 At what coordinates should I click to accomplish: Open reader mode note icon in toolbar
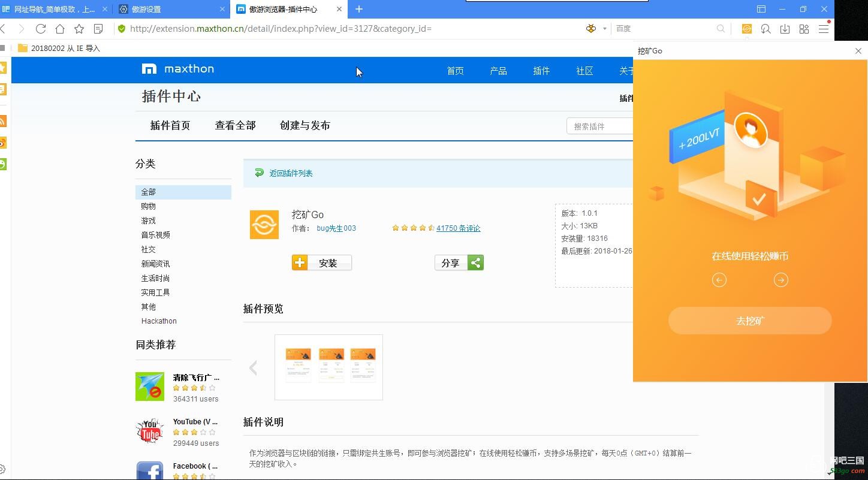tap(98, 29)
